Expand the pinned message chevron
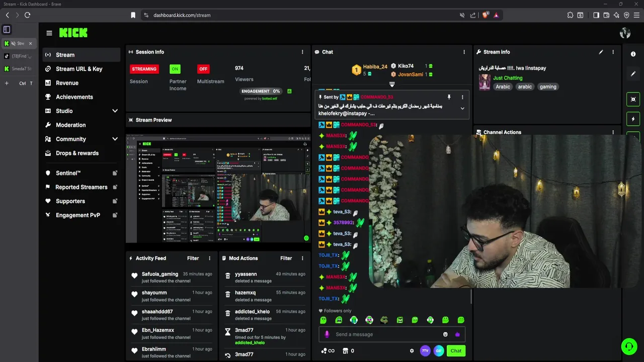 [x=462, y=108]
